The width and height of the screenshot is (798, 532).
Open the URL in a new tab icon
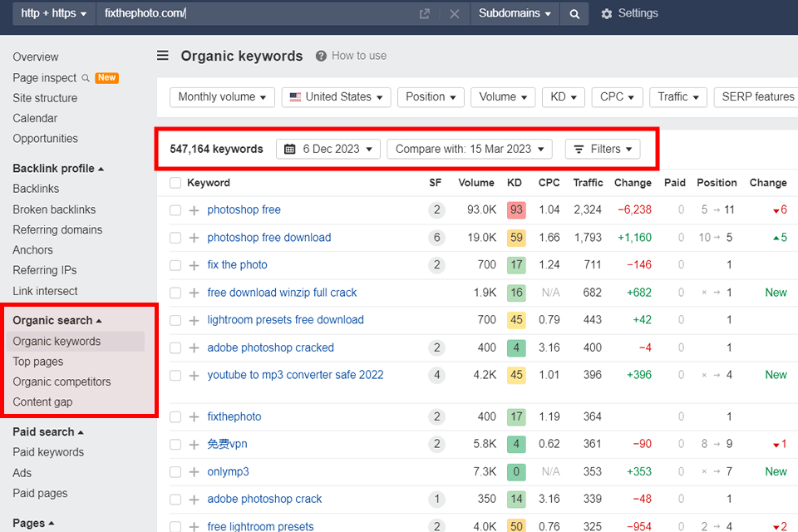tap(425, 14)
